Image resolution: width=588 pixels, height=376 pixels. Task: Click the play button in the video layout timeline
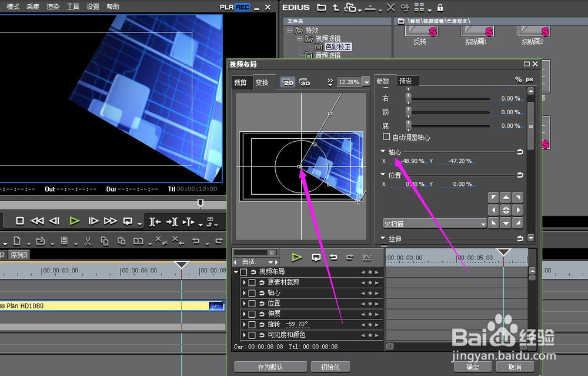coord(296,257)
